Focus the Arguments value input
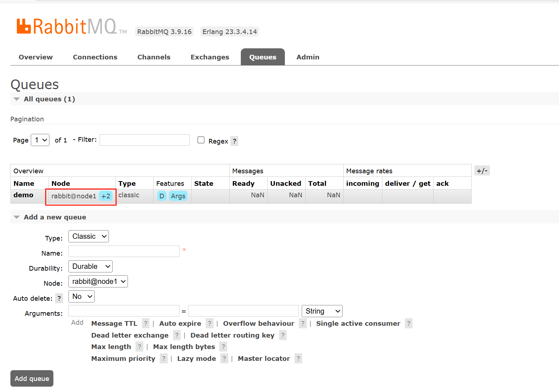 click(243, 311)
